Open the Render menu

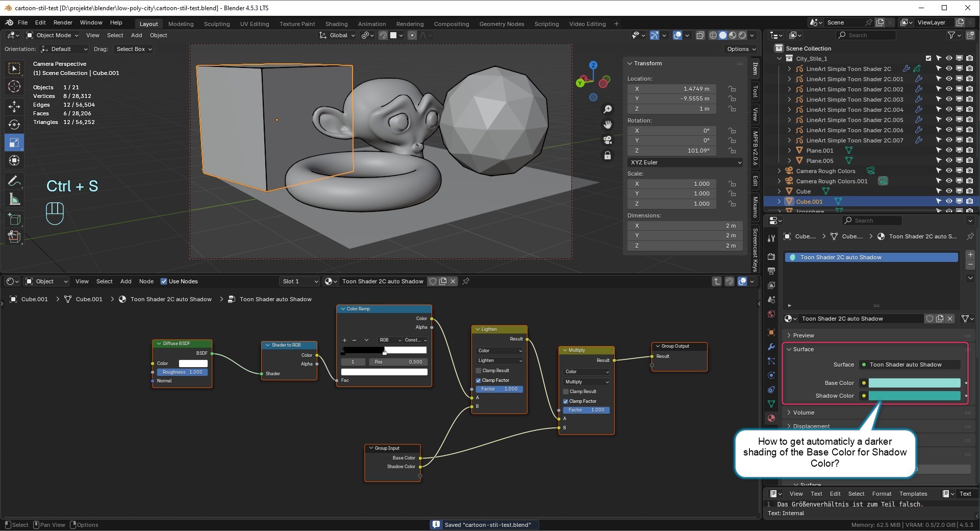[x=63, y=22]
